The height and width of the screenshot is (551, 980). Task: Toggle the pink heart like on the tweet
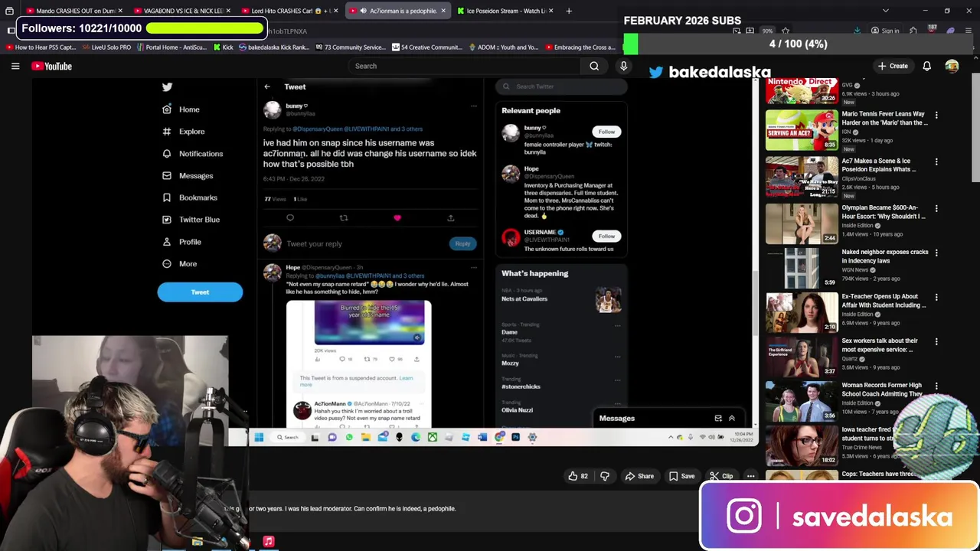[x=397, y=218]
